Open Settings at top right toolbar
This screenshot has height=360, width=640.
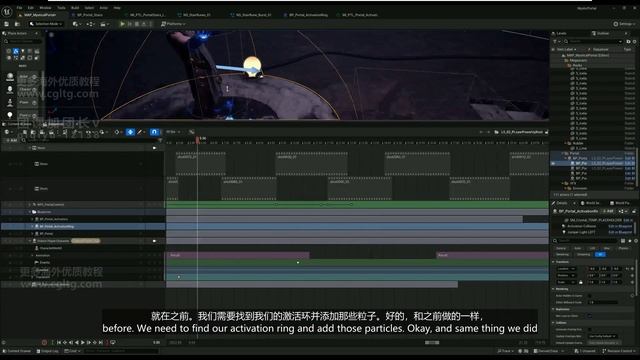623,24
